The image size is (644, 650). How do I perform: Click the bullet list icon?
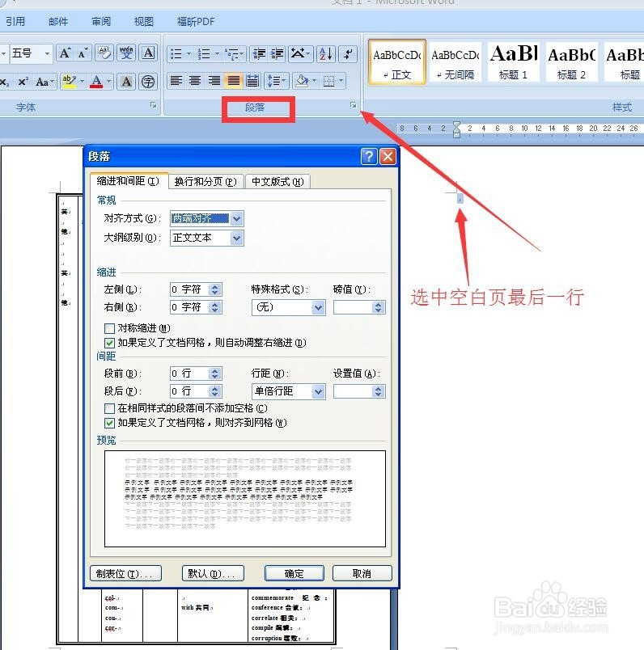click(176, 54)
